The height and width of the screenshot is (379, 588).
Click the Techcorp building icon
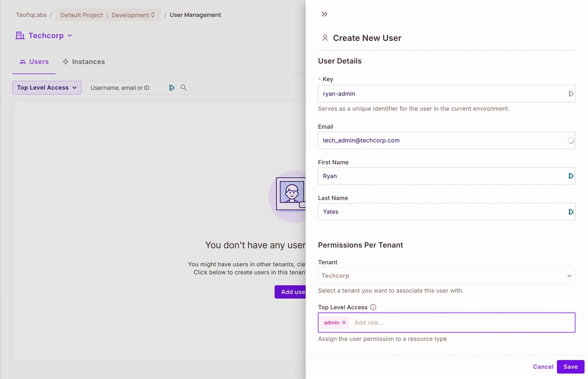point(20,36)
